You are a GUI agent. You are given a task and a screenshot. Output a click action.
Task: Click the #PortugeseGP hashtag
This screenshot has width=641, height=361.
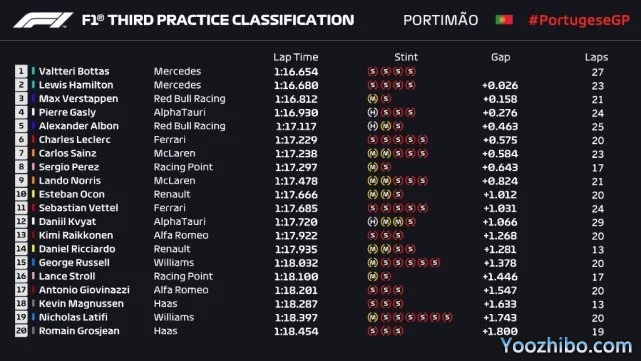579,20
